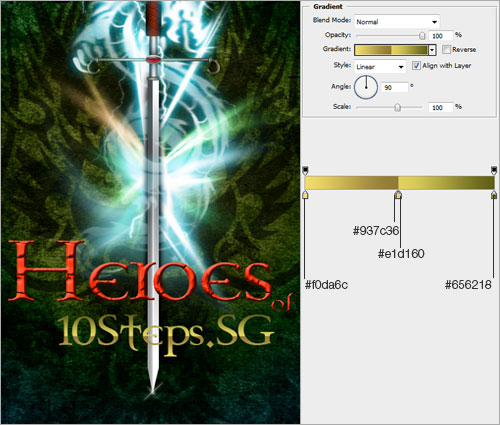Viewport: 500px width, 425px height.
Task: Click the Opacity value field
Action: (x=441, y=36)
